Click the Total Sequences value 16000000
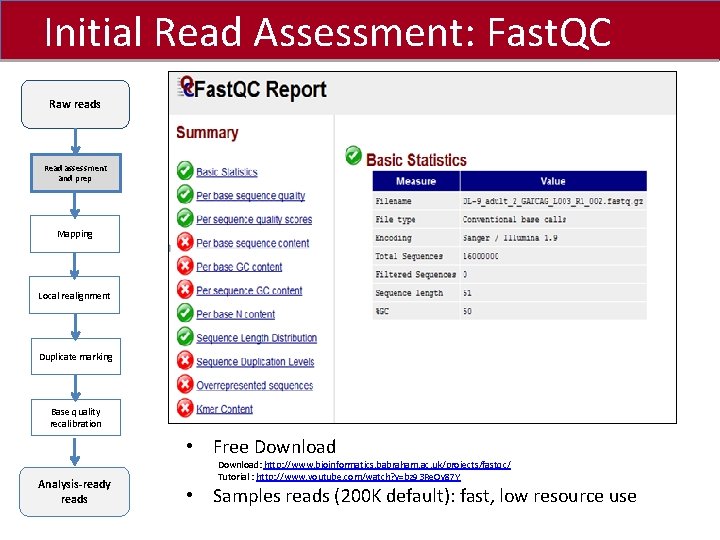 (x=480, y=256)
